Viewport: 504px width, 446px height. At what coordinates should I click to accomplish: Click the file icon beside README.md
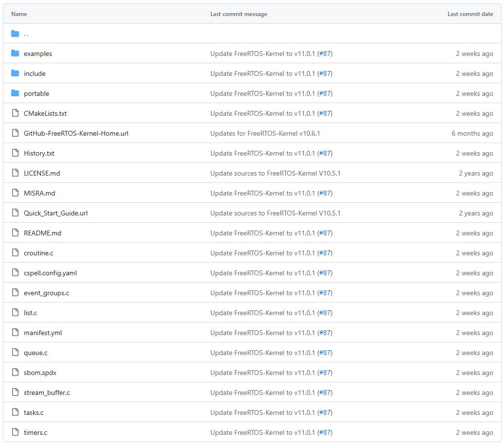[15, 233]
